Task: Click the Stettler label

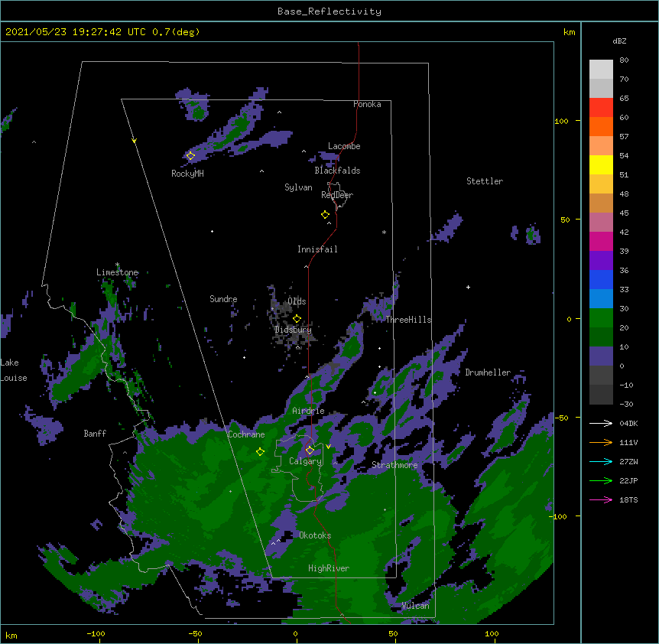Action: coord(485,181)
